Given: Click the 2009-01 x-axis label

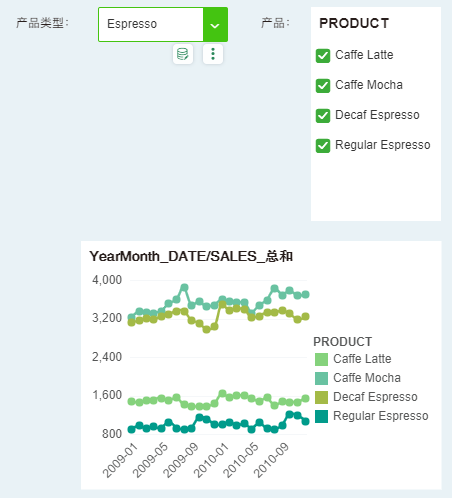Looking at the screenshot, I should click(120, 460).
